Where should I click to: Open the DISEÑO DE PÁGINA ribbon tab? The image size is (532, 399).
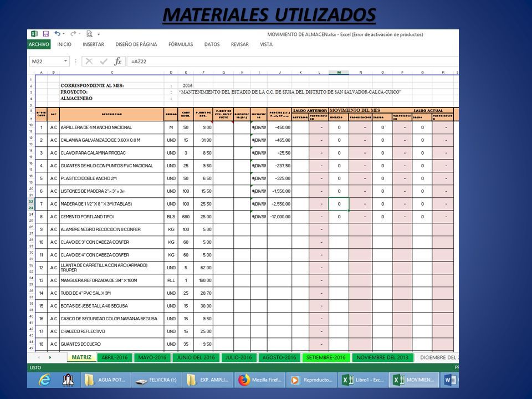click(x=136, y=44)
